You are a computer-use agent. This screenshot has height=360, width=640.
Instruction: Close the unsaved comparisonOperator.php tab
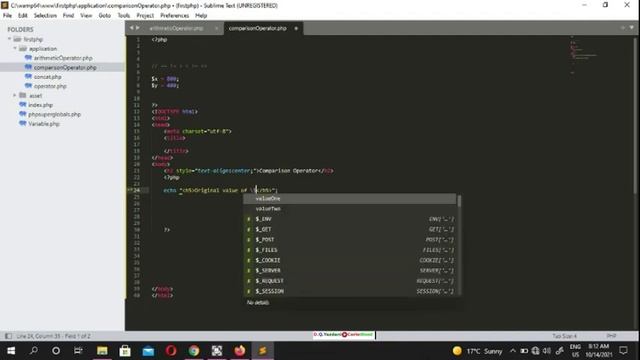pos(296,28)
